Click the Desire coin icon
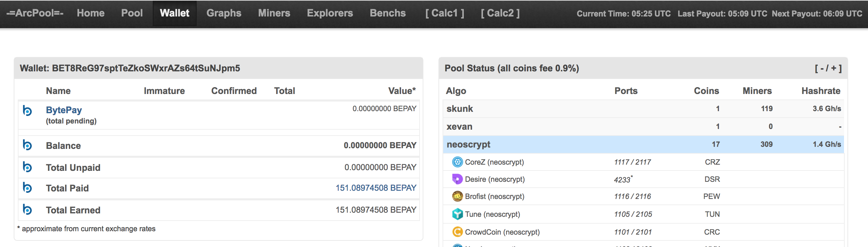This screenshot has width=868, height=247. tap(457, 179)
